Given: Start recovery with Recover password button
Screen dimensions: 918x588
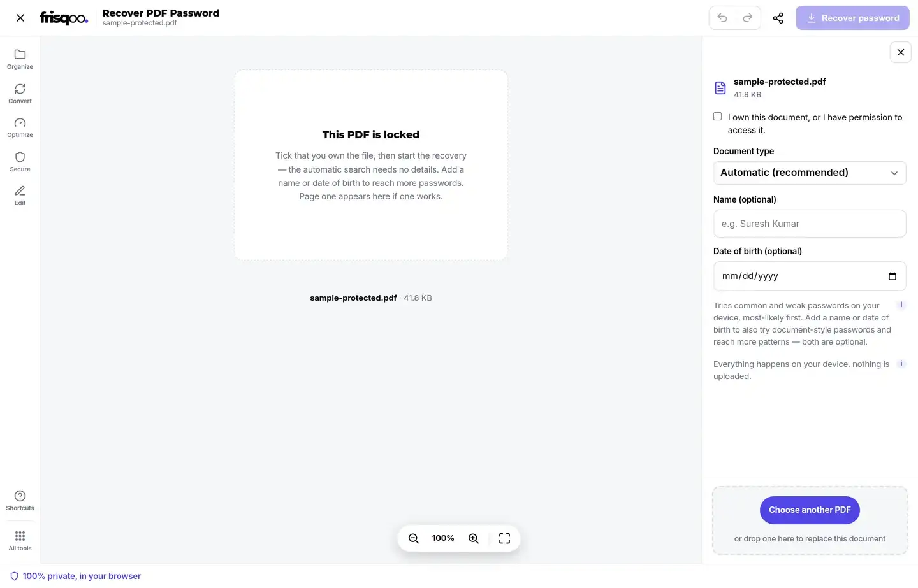Looking at the screenshot, I should click(x=852, y=18).
